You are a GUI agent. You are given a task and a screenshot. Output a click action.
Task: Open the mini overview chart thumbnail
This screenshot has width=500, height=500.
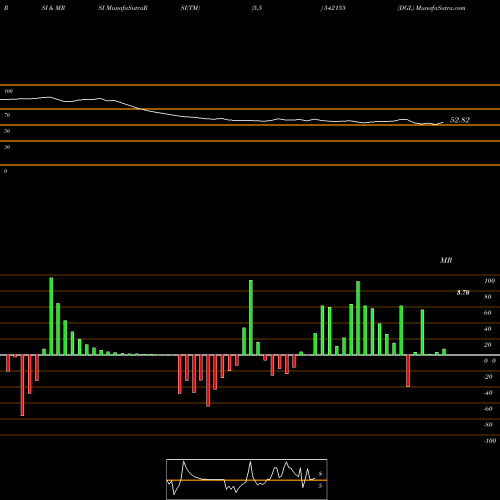tap(247, 479)
